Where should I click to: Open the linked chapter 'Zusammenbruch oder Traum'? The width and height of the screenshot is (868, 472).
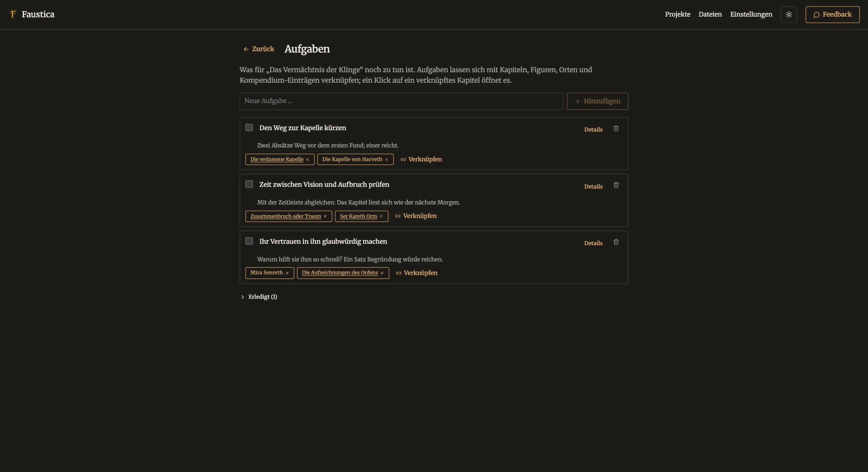285,216
